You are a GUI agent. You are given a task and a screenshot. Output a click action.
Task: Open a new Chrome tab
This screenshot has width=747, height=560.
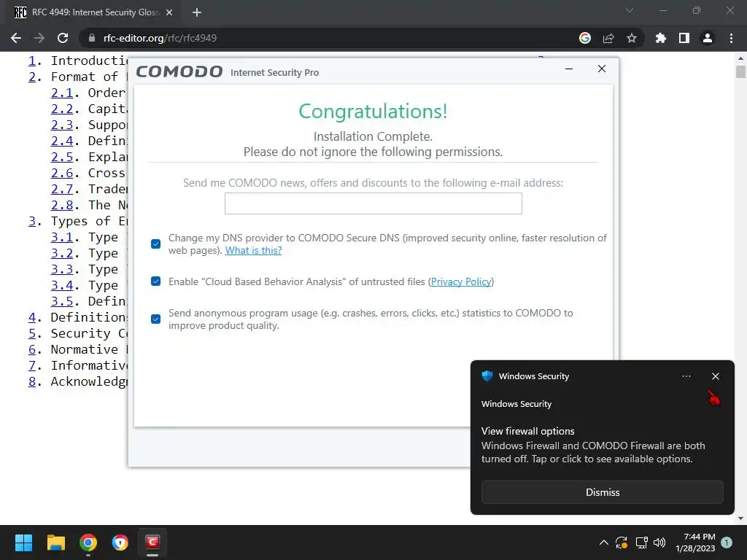coord(197,12)
